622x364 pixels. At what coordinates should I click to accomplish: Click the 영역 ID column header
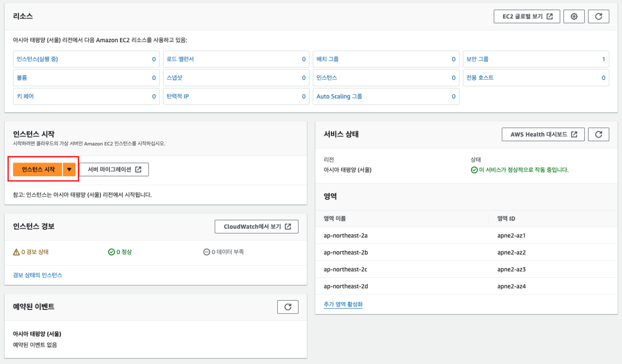click(x=506, y=218)
